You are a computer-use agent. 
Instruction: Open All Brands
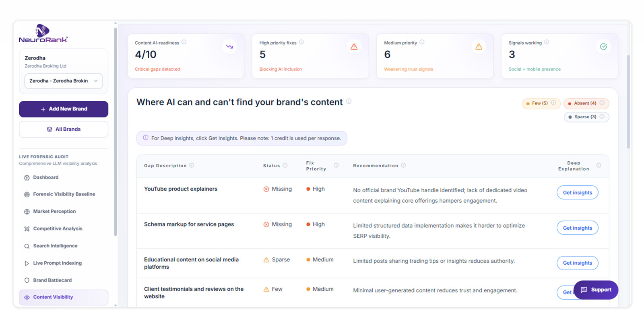point(64,129)
